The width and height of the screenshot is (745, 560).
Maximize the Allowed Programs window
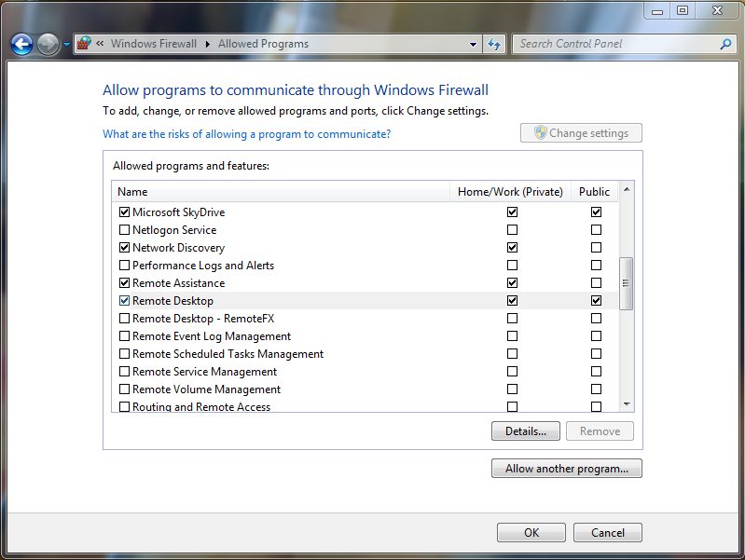[x=683, y=10]
